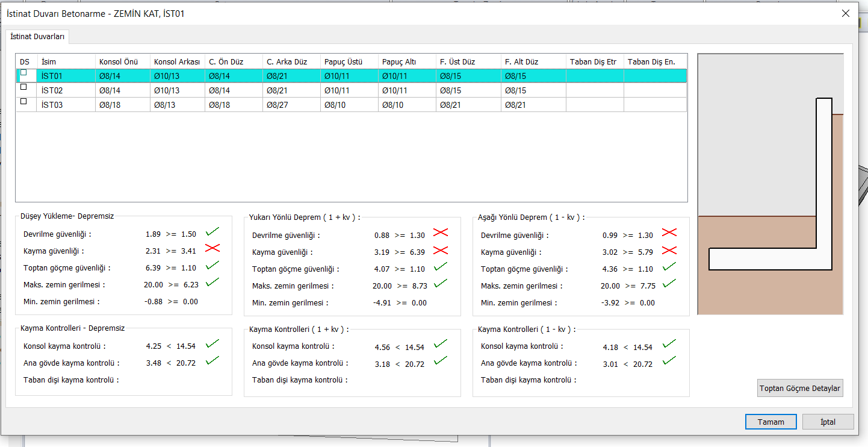Image resolution: width=868 pixels, height=447 pixels.
Task: Click the Papuç Altı column header
Action: (x=407, y=61)
